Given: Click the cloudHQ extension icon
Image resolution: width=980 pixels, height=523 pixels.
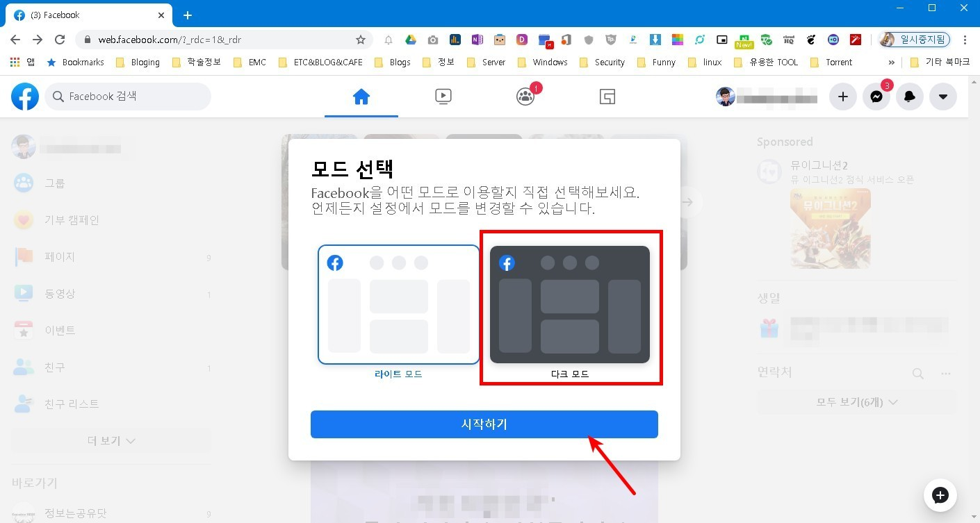Looking at the screenshot, I should pyautogui.click(x=789, y=40).
